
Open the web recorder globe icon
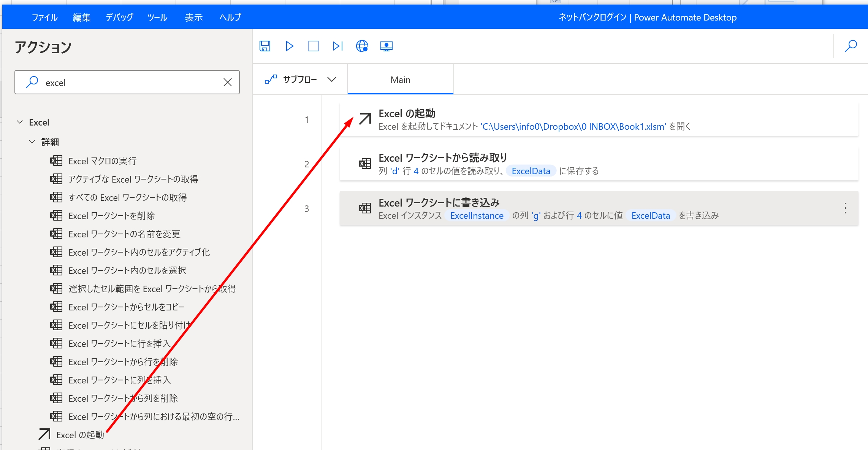point(362,46)
